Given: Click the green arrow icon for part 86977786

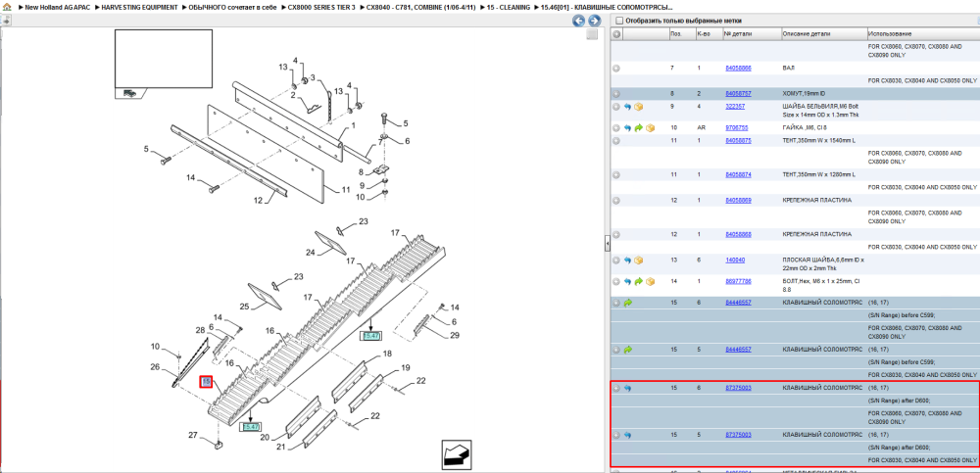Looking at the screenshot, I should coord(639,281).
